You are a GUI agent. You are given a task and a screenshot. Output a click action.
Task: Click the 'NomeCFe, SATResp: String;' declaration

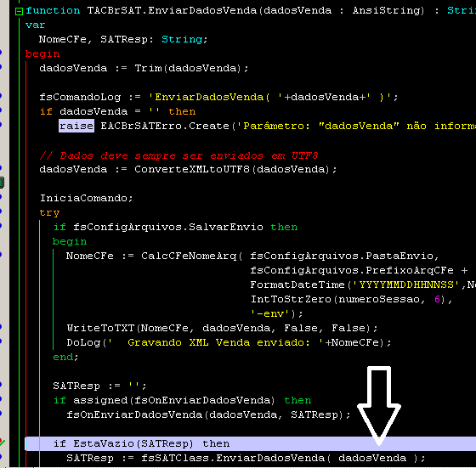(123, 39)
